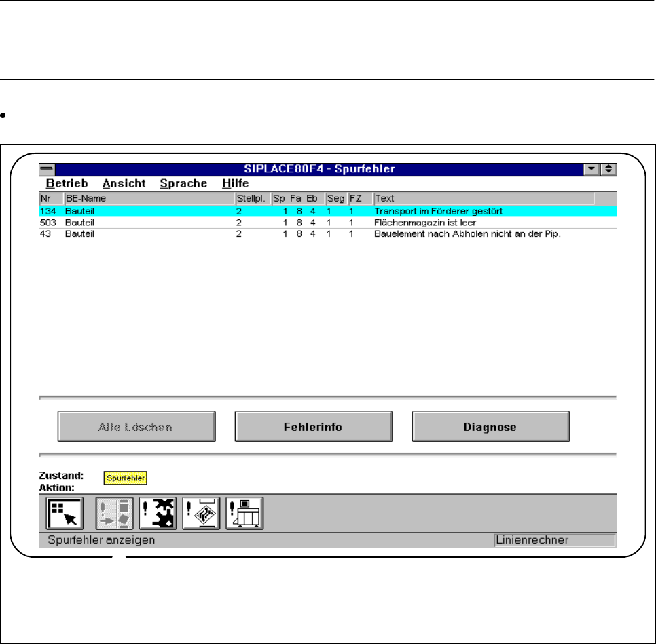Click the window restore up-down arrow button
The width and height of the screenshot is (656, 644).
(x=608, y=169)
